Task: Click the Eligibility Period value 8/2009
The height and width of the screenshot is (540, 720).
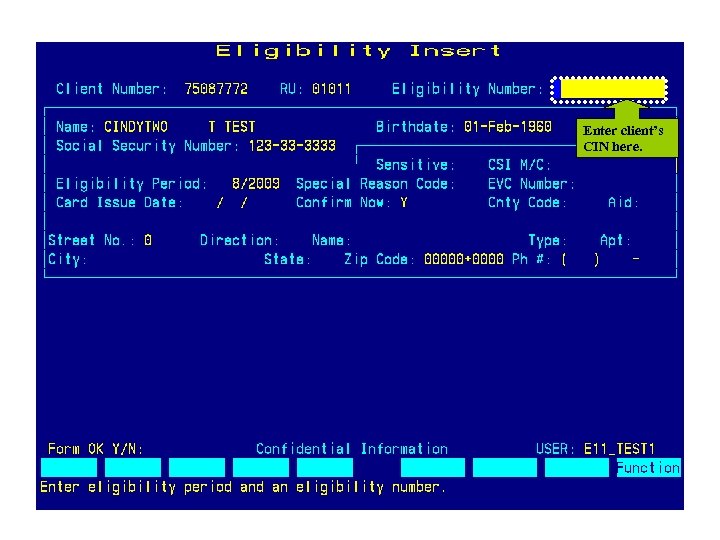Action: pyautogui.click(x=256, y=184)
